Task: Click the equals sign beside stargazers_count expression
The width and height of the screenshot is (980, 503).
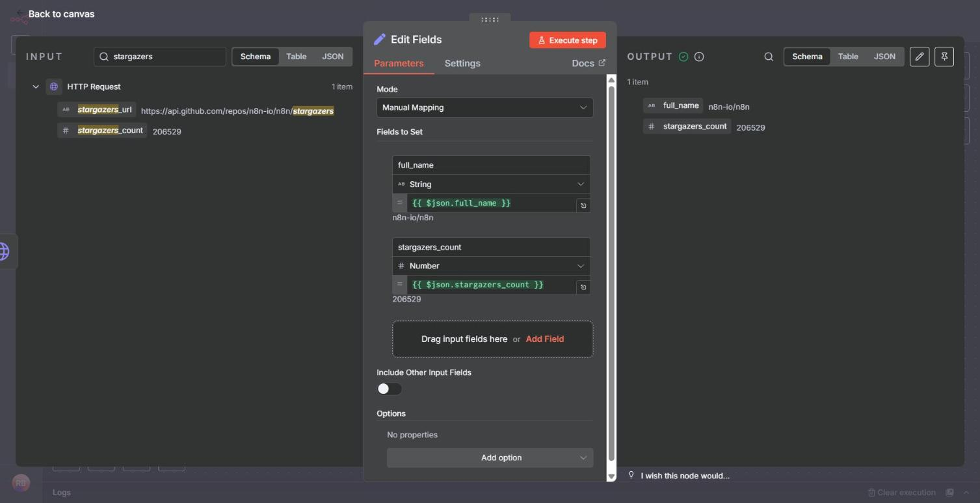Action: click(400, 285)
